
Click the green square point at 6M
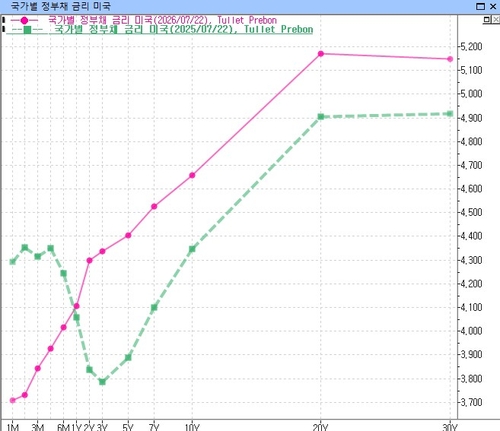63,274
